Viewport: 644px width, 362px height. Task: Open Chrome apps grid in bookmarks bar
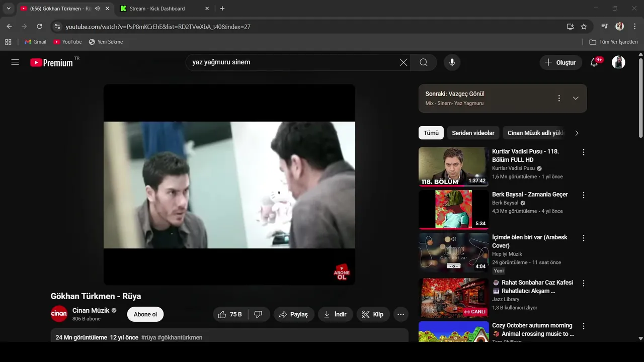pyautogui.click(x=8, y=42)
